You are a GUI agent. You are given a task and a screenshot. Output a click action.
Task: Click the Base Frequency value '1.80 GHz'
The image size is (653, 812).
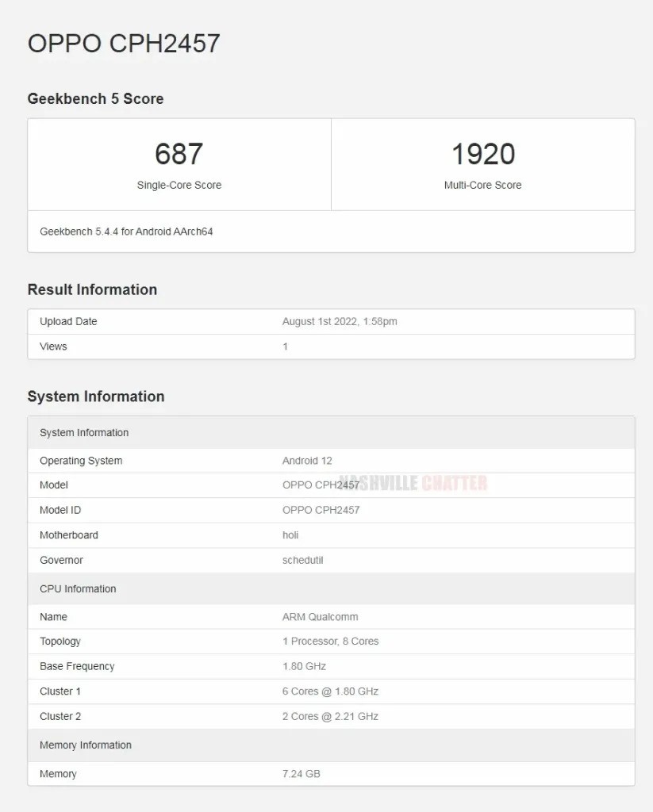pos(304,666)
